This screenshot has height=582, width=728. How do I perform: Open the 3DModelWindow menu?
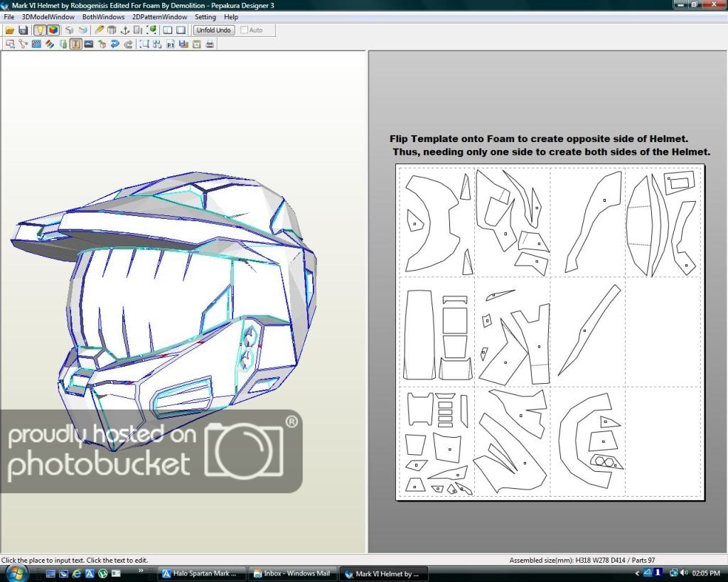(x=48, y=17)
